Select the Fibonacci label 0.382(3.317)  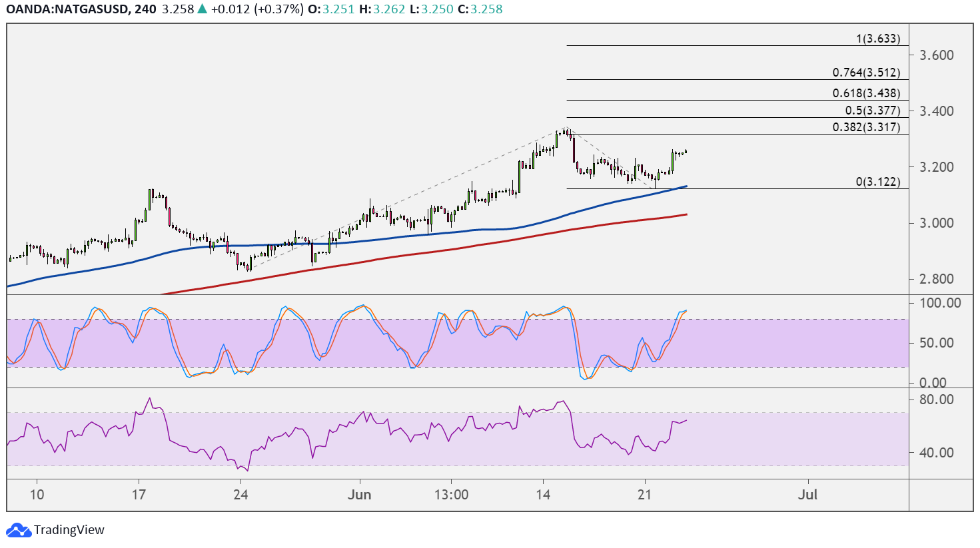(866, 127)
